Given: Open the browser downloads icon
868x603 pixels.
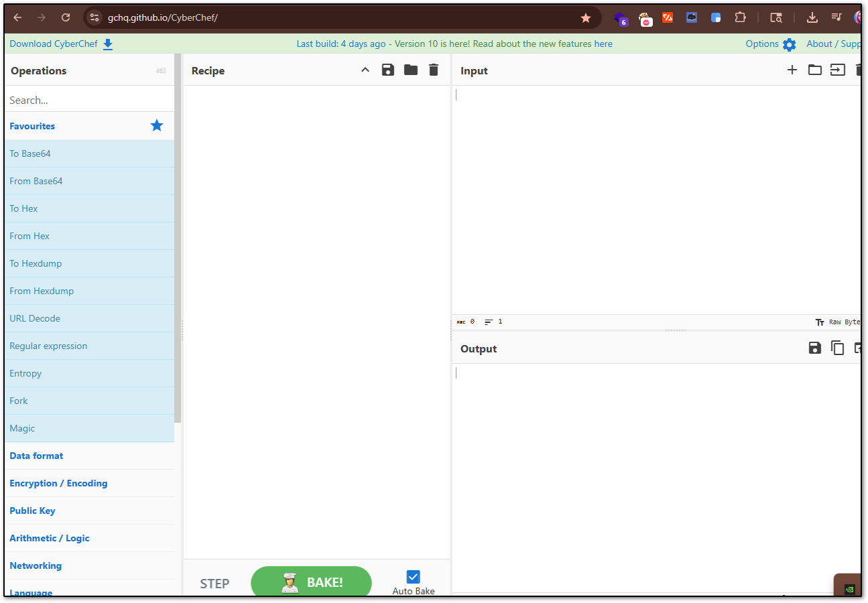Looking at the screenshot, I should [812, 17].
